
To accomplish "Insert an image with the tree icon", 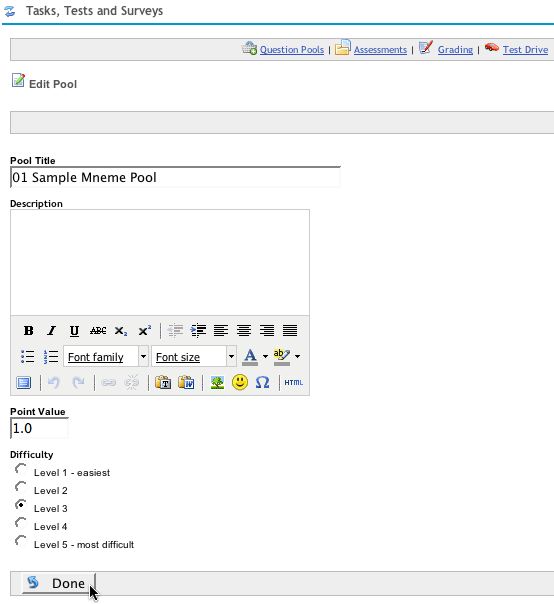I will point(217,383).
